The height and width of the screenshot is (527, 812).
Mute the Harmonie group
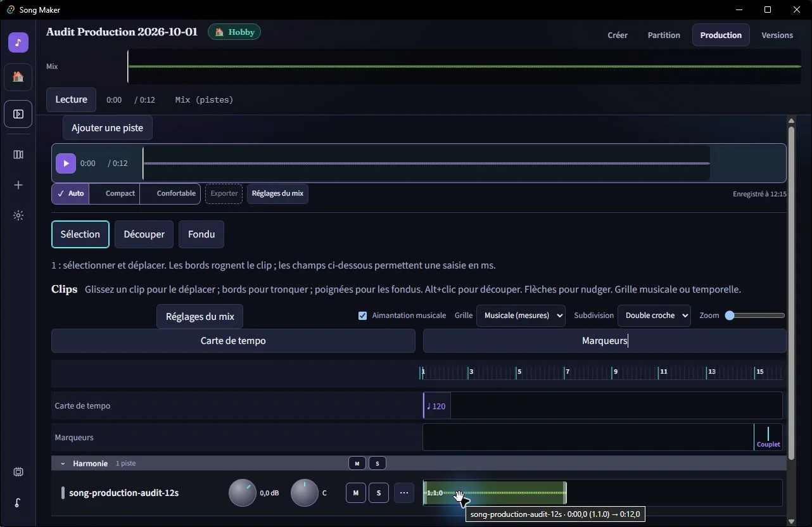tap(357, 464)
